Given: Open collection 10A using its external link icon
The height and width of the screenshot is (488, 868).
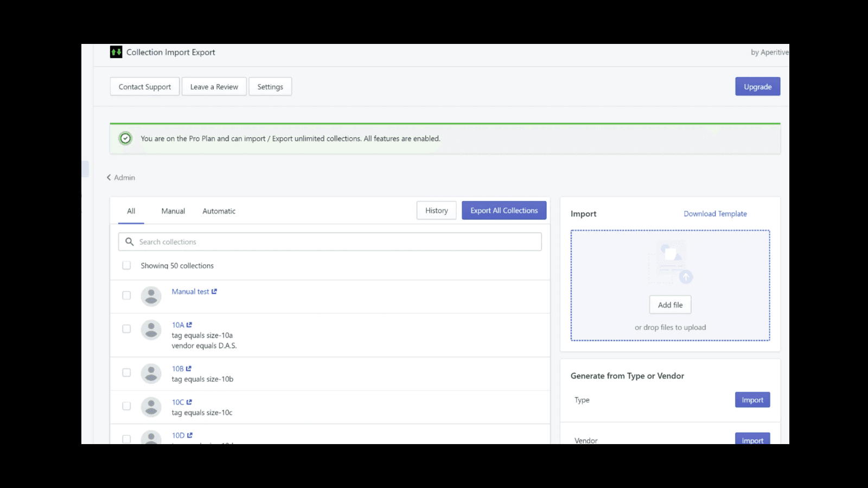Looking at the screenshot, I should (189, 324).
